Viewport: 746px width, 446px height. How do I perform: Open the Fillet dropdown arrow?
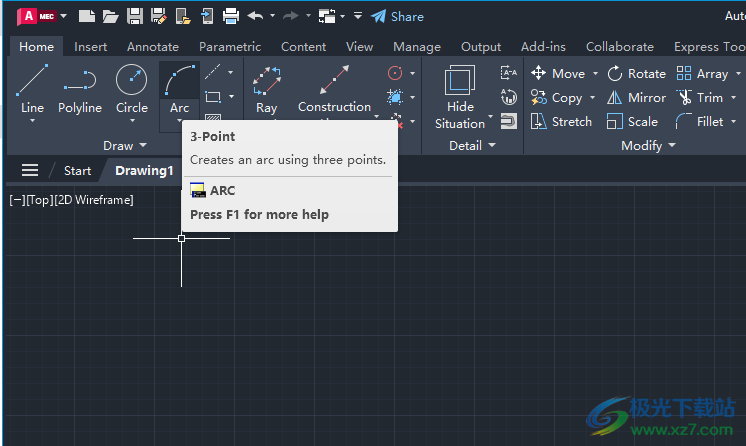tap(733, 122)
